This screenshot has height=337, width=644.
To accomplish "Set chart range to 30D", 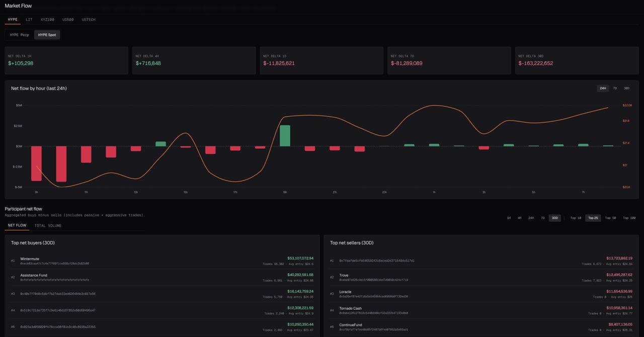I will (x=626, y=88).
